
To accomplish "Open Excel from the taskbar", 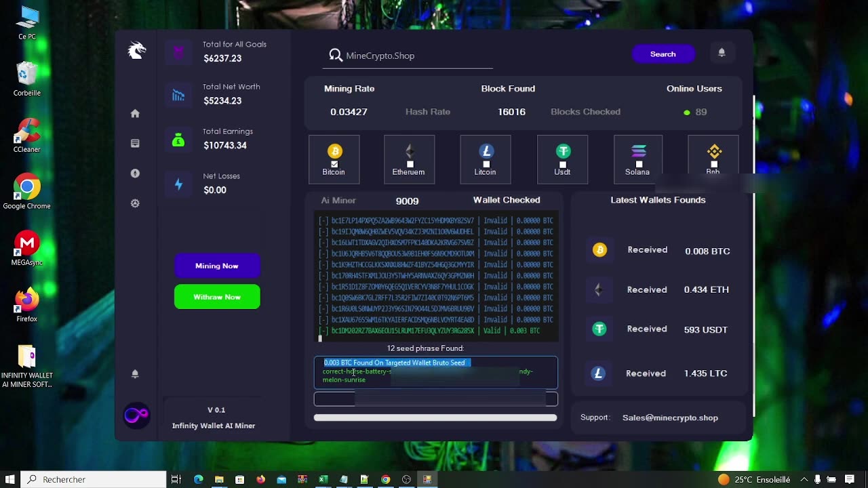I will 323,479.
